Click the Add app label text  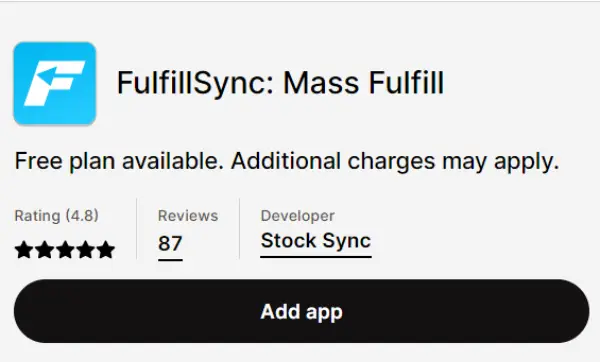click(302, 312)
